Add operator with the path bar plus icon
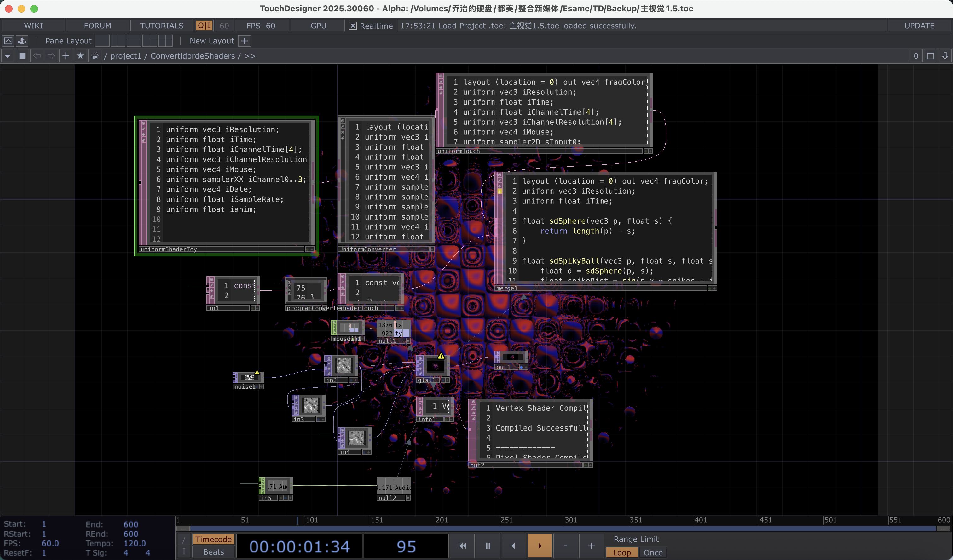 click(x=66, y=56)
